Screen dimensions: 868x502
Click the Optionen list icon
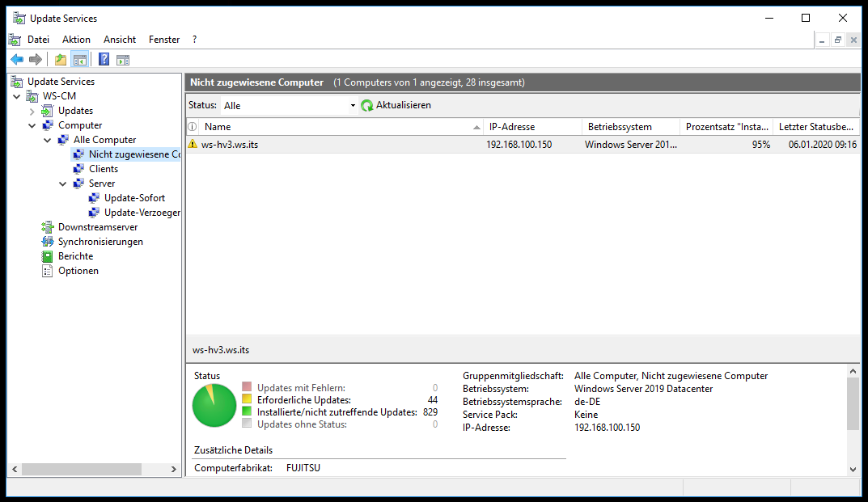tap(48, 271)
